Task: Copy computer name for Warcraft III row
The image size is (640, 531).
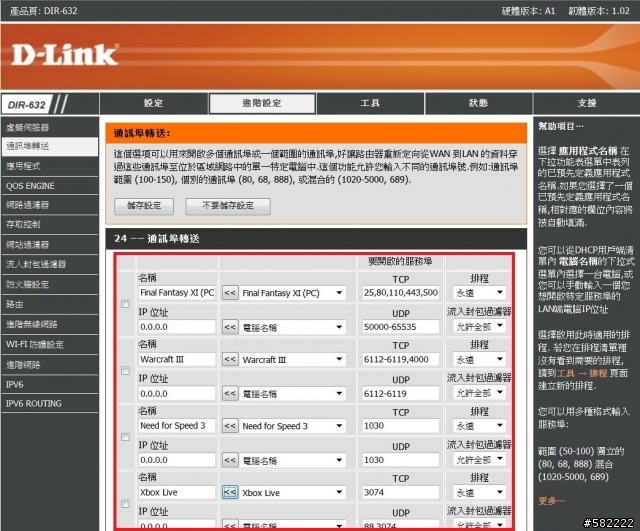Action: tap(230, 393)
